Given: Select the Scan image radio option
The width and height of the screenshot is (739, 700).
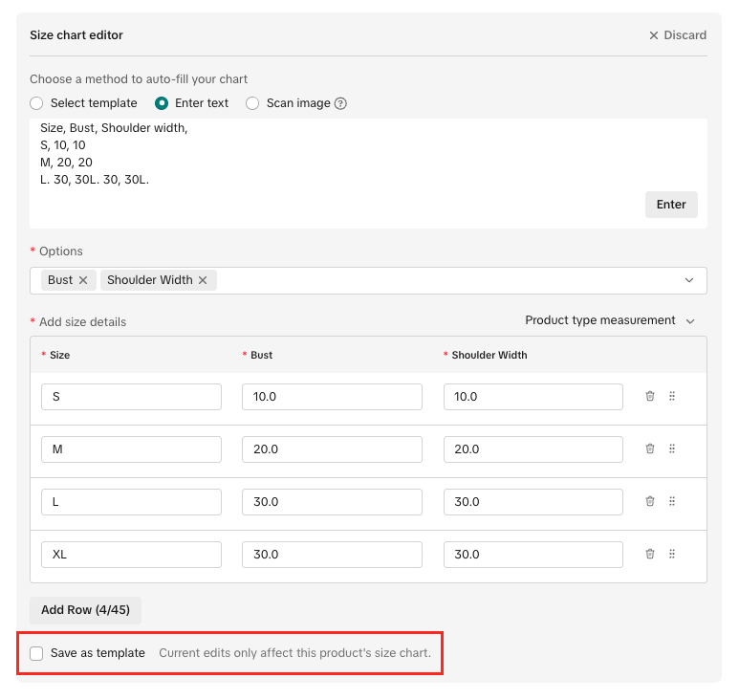Looking at the screenshot, I should 252,103.
